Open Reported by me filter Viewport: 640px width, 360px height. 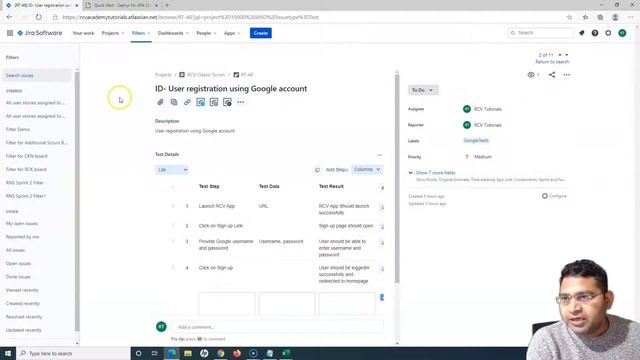(x=22, y=237)
